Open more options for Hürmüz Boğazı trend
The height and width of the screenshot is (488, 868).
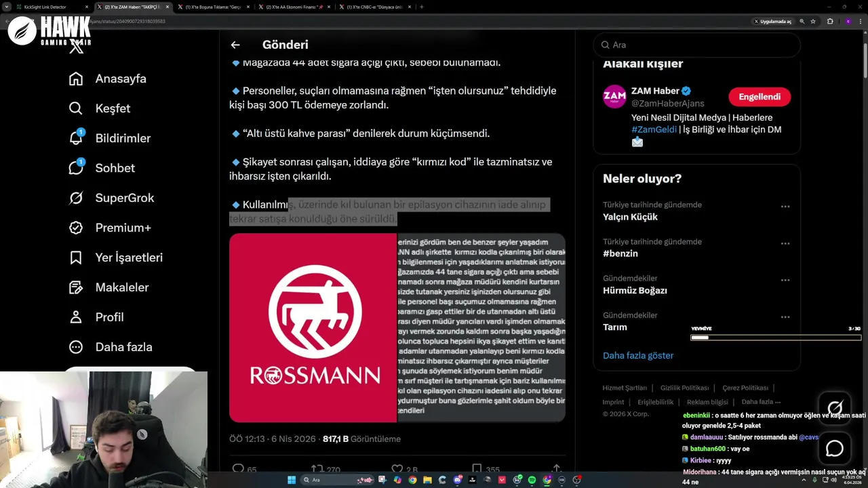coord(785,280)
